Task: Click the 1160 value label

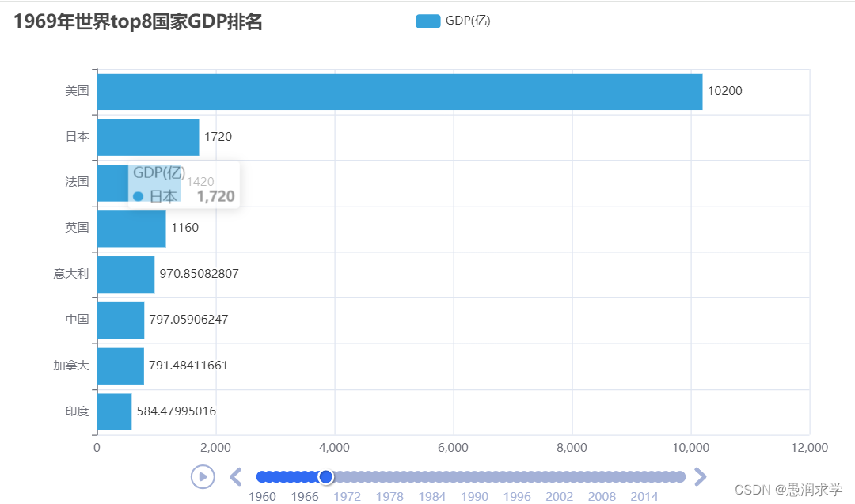Action: [184, 228]
